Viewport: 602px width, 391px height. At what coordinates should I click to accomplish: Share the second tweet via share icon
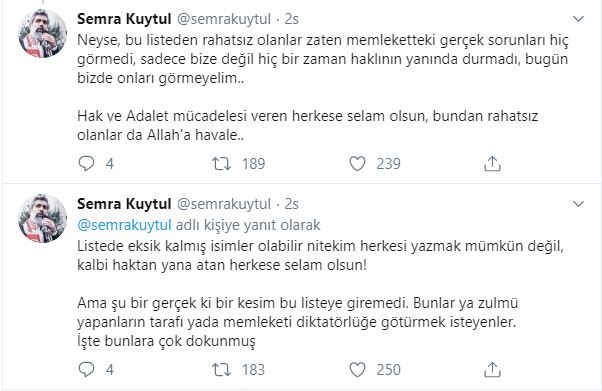click(492, 369)
